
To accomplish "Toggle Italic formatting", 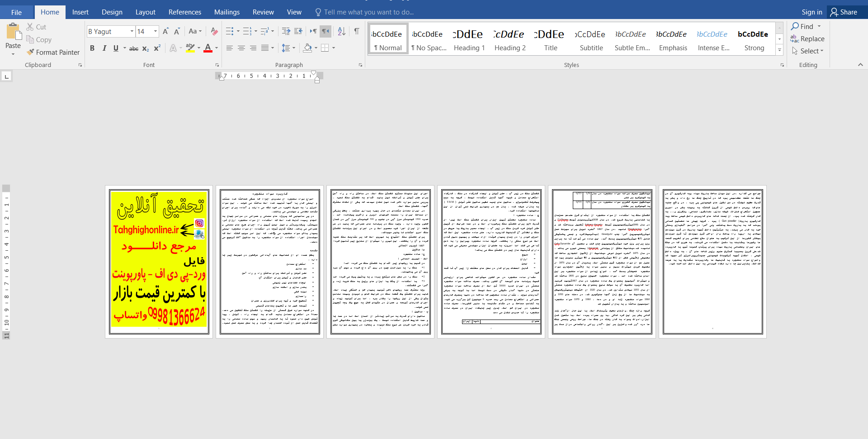I will coord(104,48).
